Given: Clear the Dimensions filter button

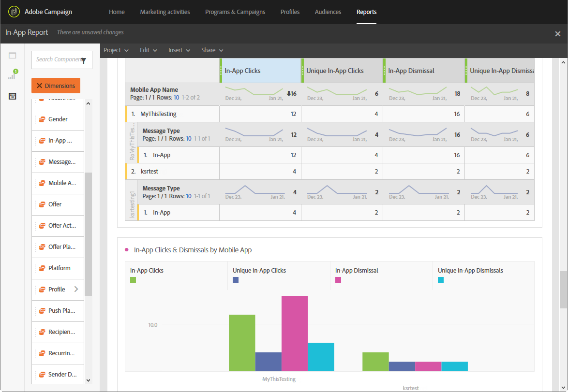Looking at the screenshot, I should click(x=56, y=86).
